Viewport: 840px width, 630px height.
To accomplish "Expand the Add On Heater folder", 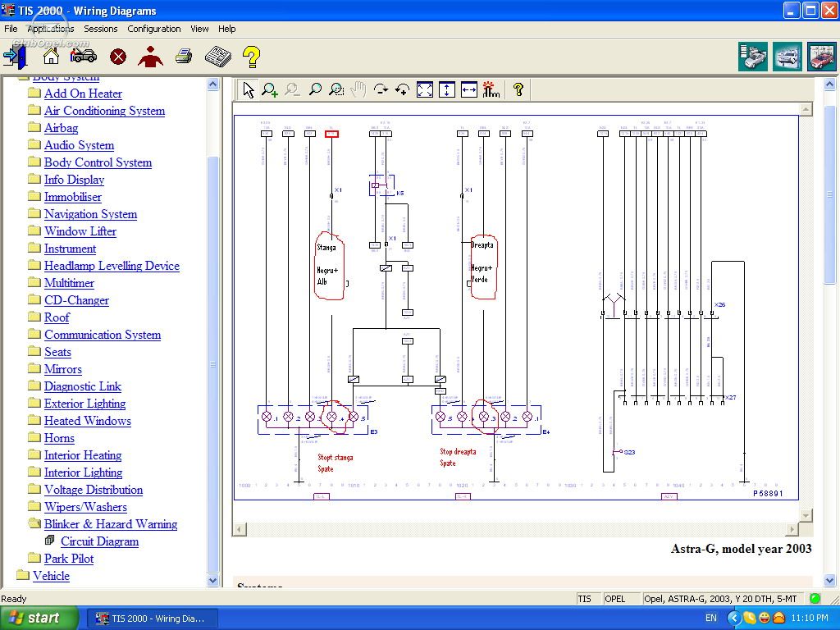I will click(x=34, y=93).
